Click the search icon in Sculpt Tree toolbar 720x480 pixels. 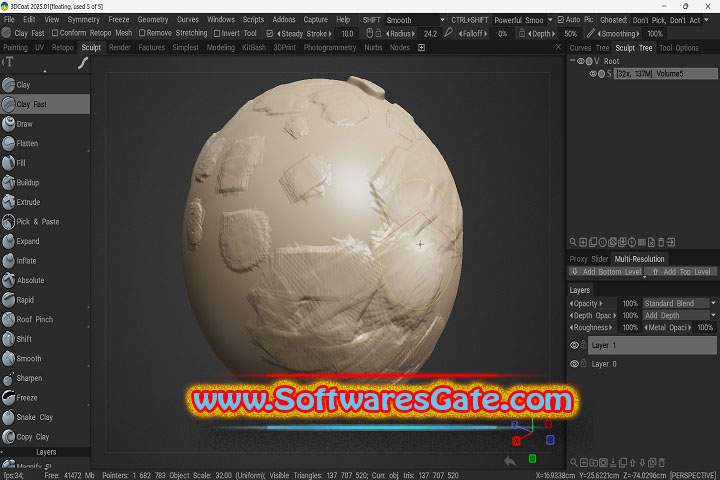(573, 242)
